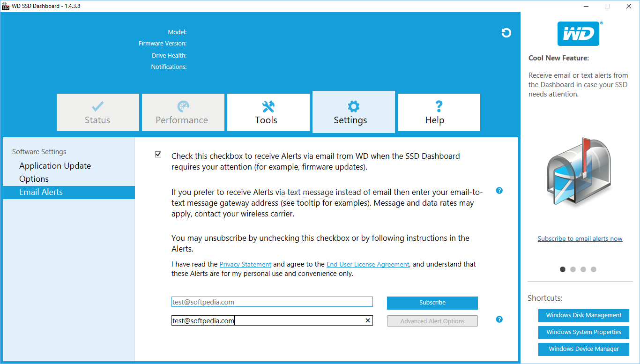Select Email Alerts in the sidebar
Screen dimensions: 640x364
click(x=69, y=192)
